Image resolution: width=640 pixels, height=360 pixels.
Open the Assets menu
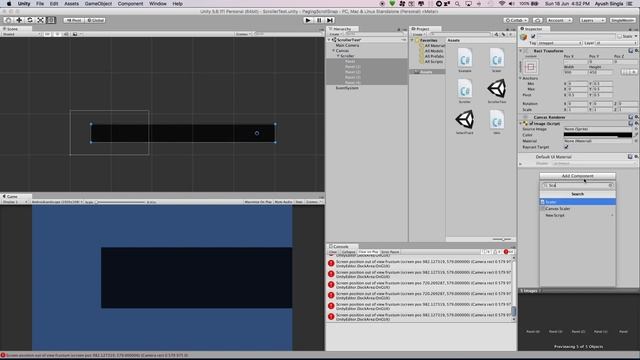click(71, 4)
